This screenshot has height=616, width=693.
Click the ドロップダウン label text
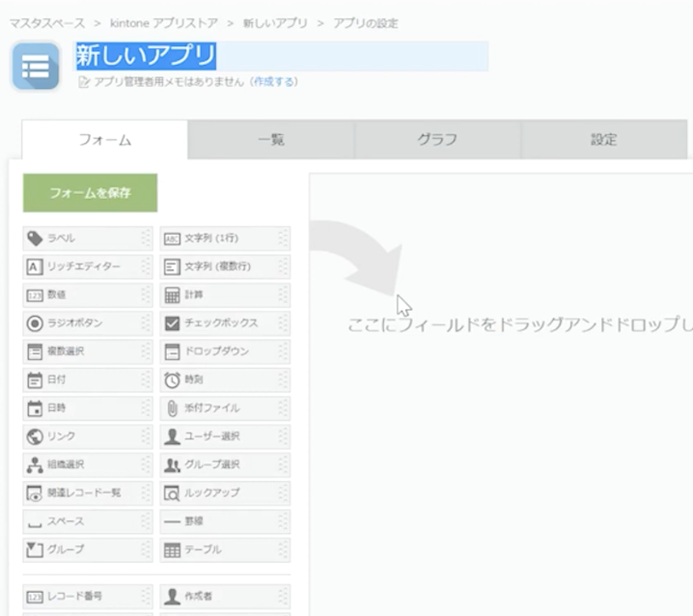tap(216, 351)
